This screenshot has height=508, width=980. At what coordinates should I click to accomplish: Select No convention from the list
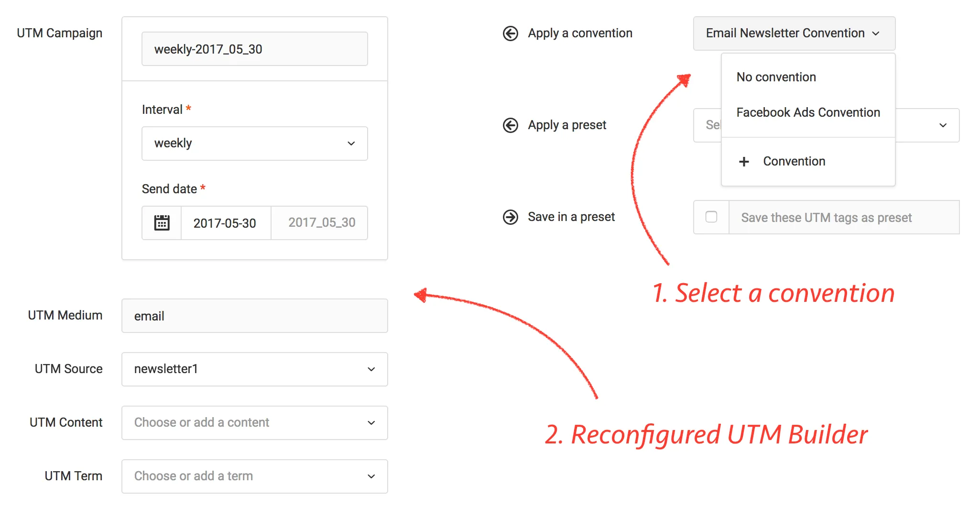pos(776,77)
